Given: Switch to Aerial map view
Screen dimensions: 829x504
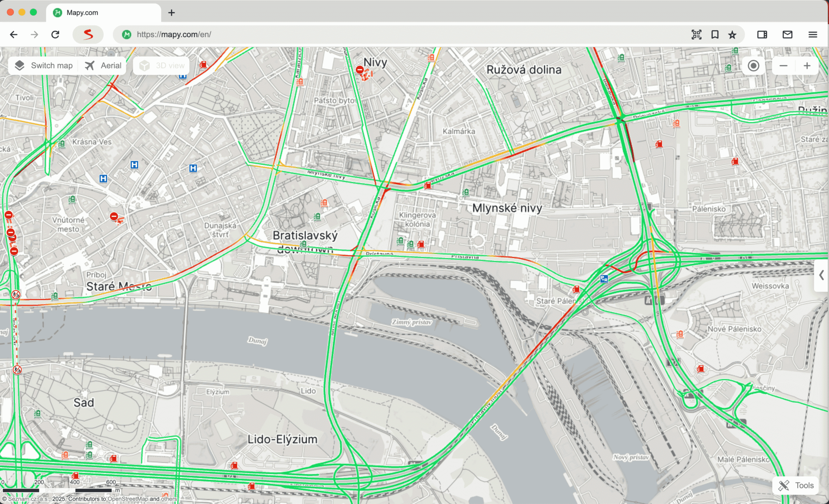Looking at the screenshot, I should pos(103,66).
